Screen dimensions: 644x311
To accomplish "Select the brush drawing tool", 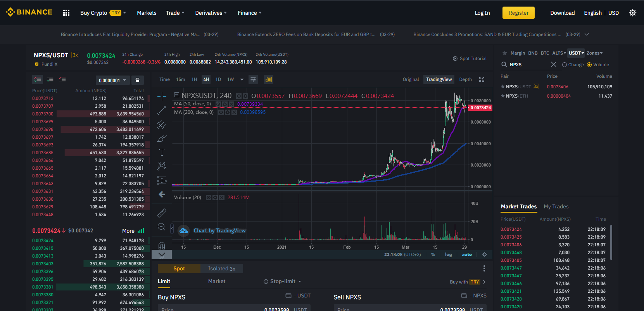I will [162, 138].
